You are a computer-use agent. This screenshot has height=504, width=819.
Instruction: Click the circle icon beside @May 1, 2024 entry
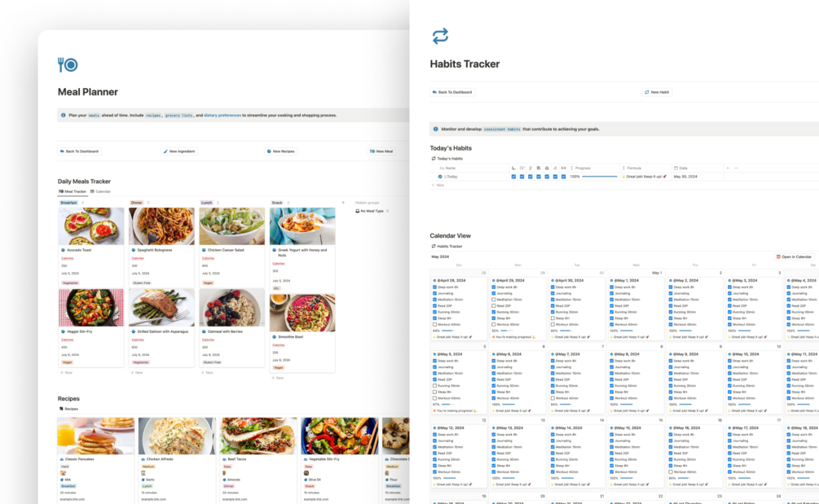(612, 281)
